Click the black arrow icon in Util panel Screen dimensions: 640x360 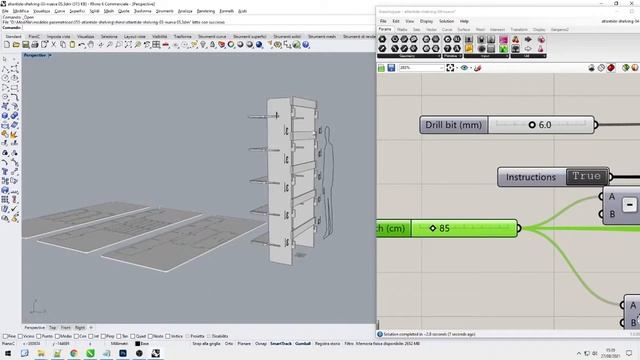(528, 40)
